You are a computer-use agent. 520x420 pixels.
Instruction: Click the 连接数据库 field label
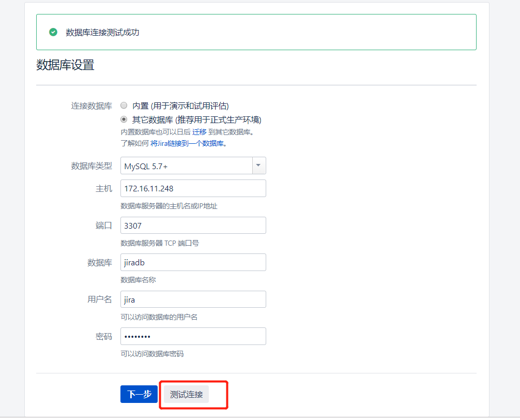pyautogui.click(x=91, y=106)
